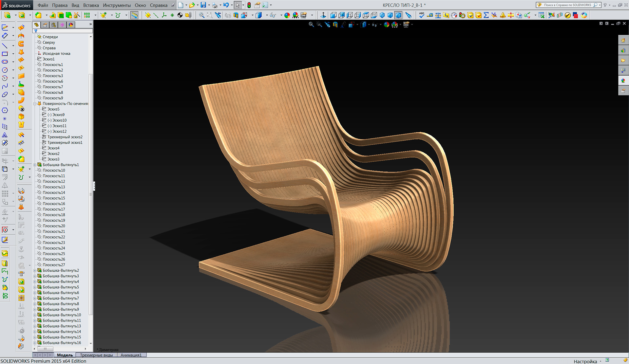Click the Rebuild traffic light icon

coord(249,5)
